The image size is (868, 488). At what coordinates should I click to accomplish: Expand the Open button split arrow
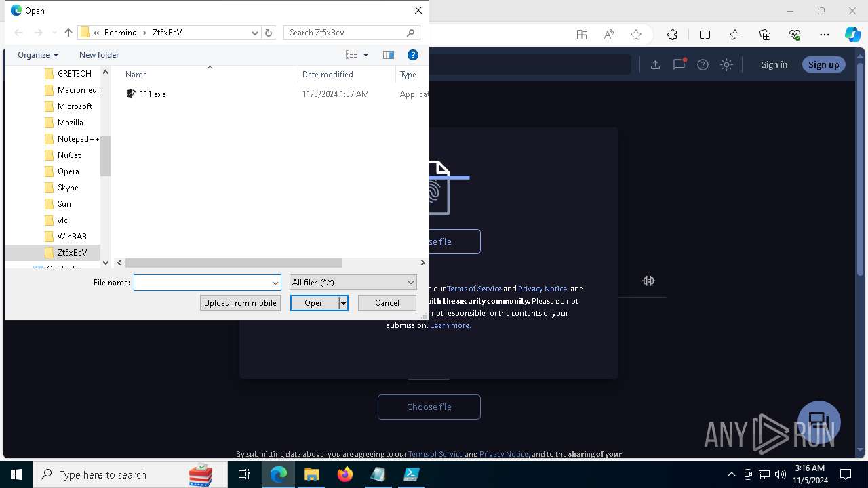pos(343,303)
